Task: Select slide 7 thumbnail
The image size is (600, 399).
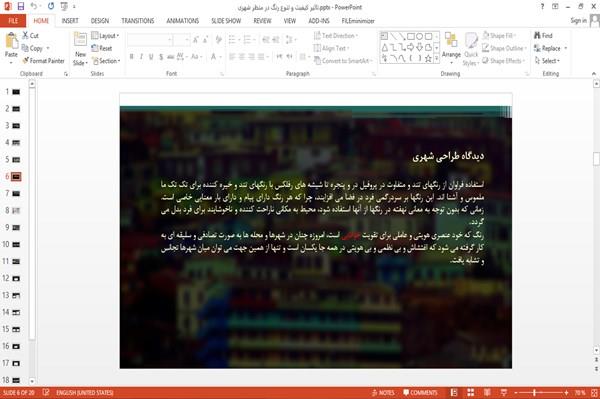Action: (x=16, y=194)
